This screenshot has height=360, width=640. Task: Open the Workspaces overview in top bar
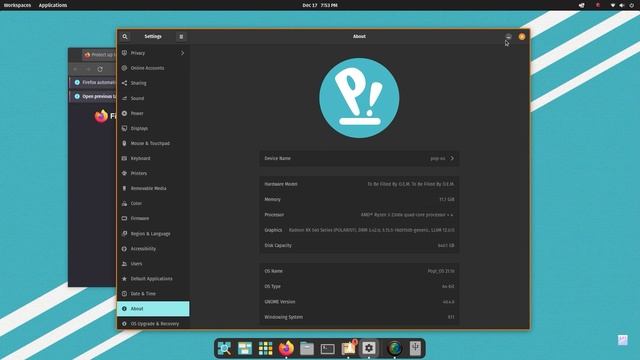click(x=17, y=5)
